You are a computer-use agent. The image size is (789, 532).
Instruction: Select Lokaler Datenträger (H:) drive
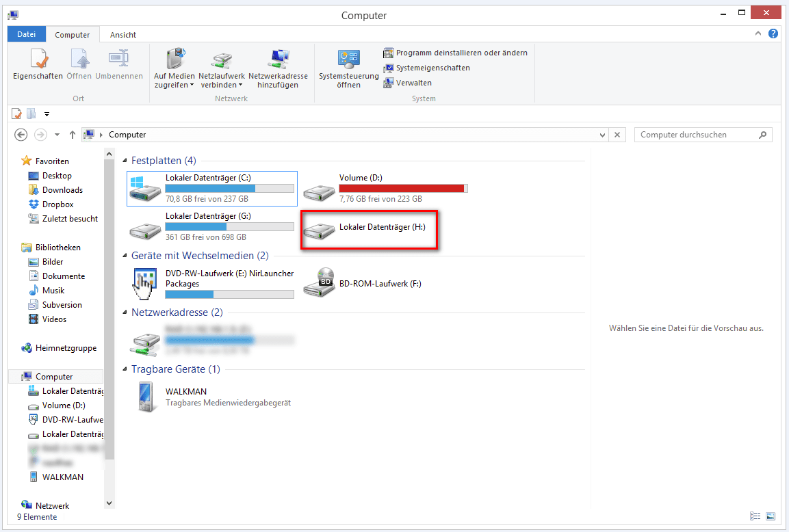point(370,229)
